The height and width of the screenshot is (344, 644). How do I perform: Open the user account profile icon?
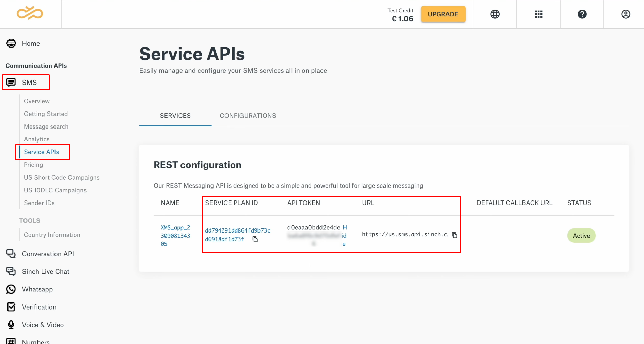click(626, 14)
